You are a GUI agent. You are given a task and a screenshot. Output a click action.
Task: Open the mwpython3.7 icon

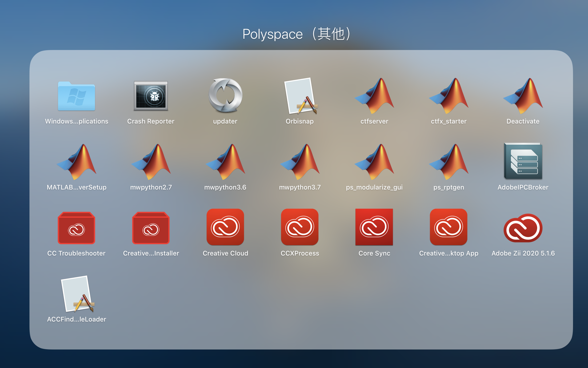(300, 162)
